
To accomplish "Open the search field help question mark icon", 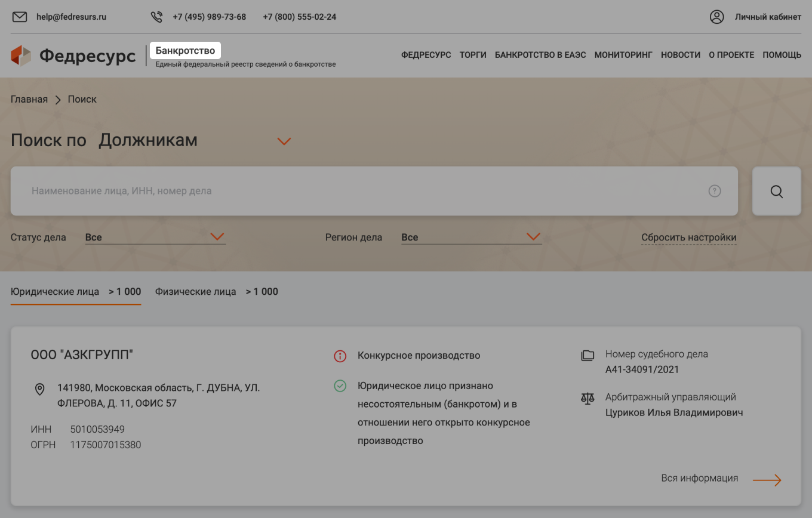I will 715,190.
